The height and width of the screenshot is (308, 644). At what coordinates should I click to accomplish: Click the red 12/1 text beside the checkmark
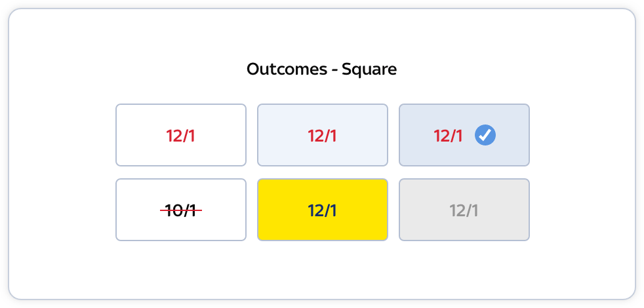point(448,136)
